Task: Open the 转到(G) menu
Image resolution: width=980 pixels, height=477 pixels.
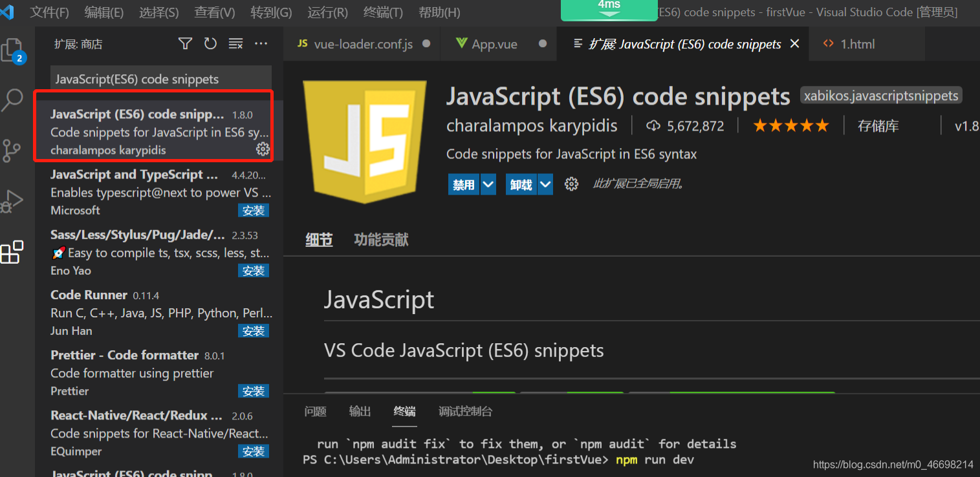Action: 271,12
